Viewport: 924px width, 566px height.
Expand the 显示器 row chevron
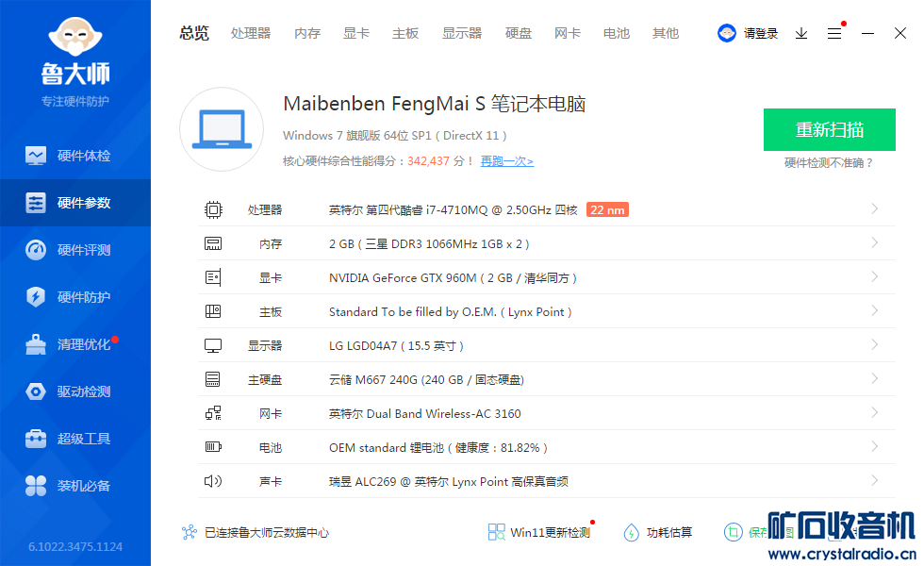[875, 344]
